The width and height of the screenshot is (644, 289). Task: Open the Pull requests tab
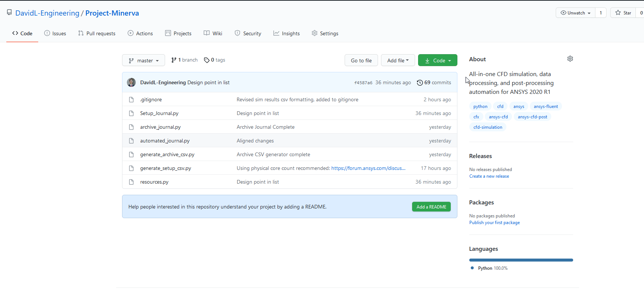tap(97, 33)
